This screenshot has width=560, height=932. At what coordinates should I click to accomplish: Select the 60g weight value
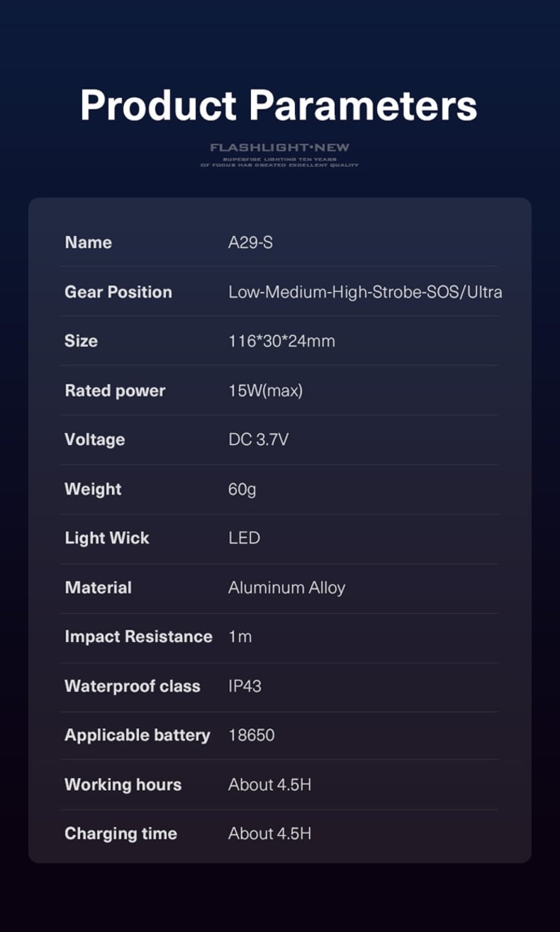point(242,489)
